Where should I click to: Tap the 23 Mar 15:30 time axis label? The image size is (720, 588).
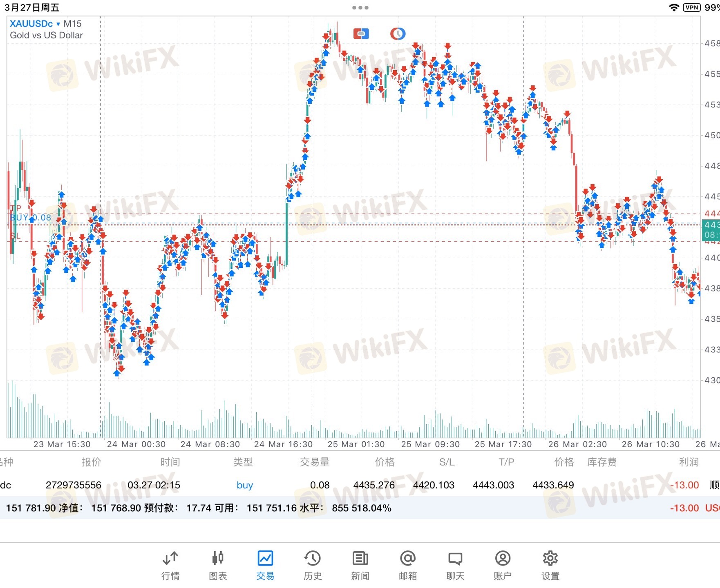coord(62,444)
